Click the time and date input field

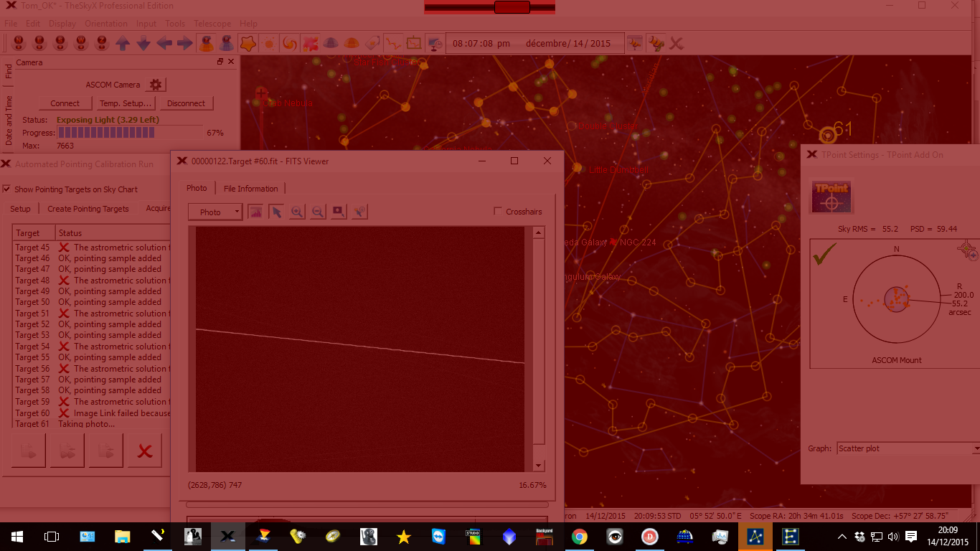534,43
